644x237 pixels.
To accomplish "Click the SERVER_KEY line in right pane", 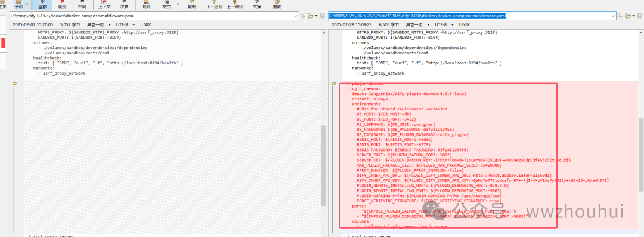I will point(463,159).
